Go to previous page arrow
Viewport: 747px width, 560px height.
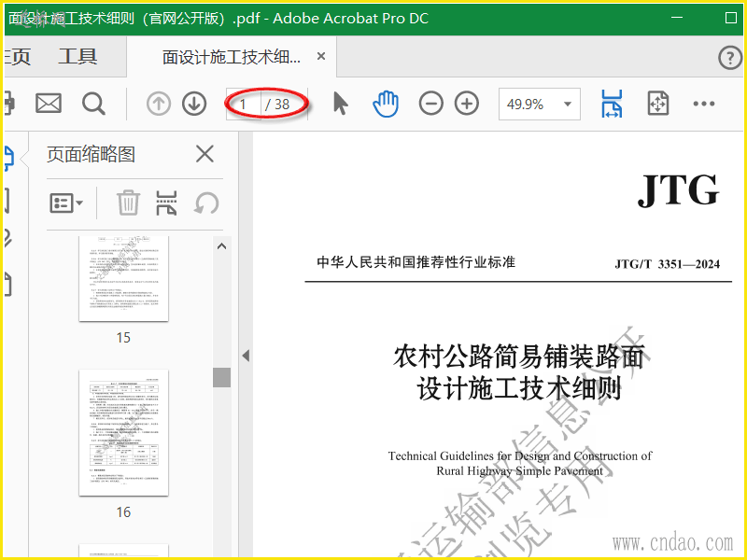[x=159, y=104]
